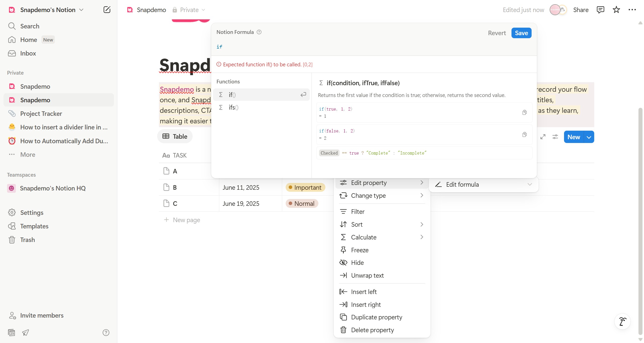Click the Important tag
The height and width of the screenshot is (343, 644).
click(305, 187)
